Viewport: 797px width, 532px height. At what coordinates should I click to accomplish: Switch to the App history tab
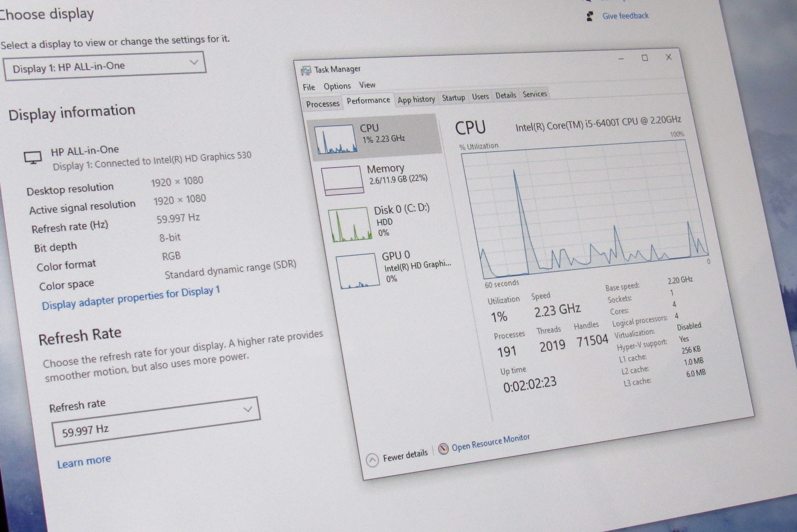[x=416, y=100]
